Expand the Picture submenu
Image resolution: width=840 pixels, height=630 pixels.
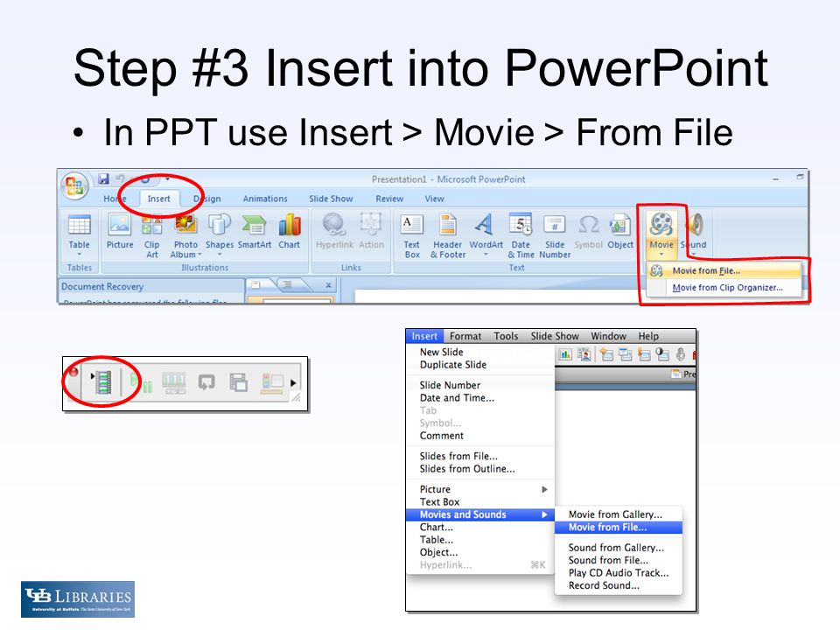point(480,489)
